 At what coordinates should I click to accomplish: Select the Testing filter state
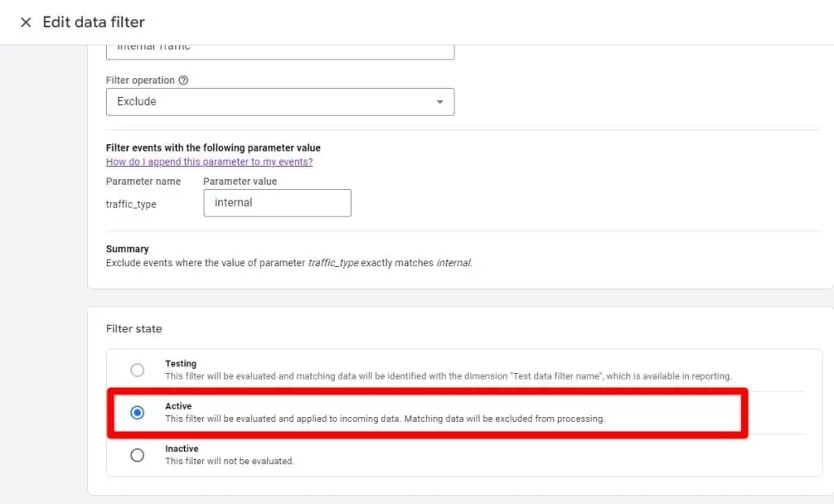point(137,369)
